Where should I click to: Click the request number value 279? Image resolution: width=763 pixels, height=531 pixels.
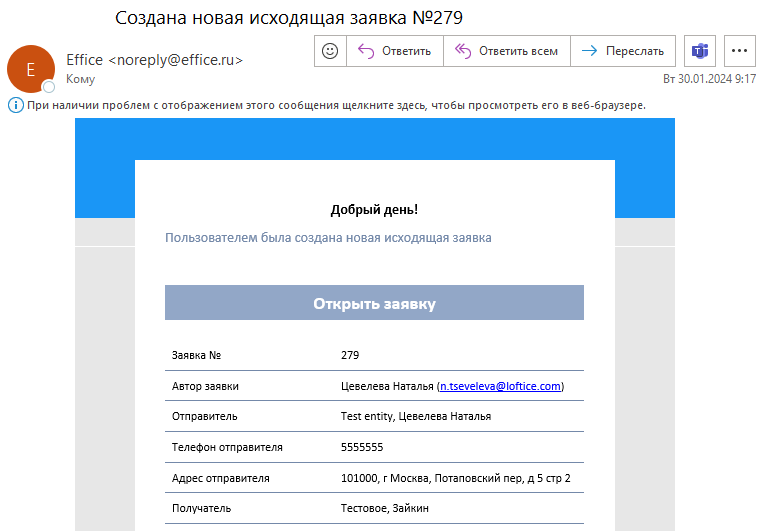[x=349, y=355]
